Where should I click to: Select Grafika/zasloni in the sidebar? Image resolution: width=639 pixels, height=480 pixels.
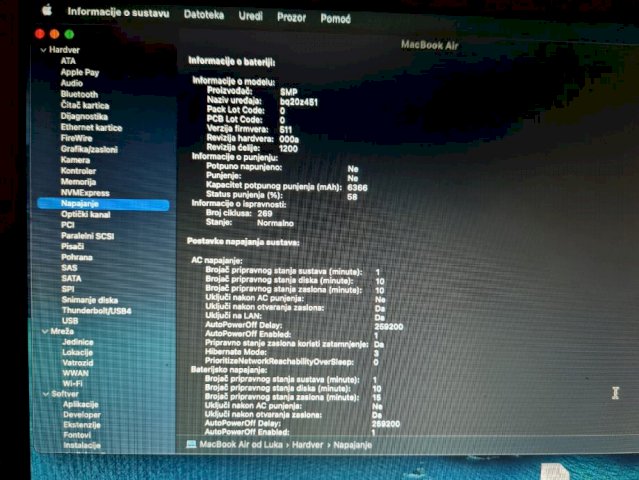pyautogui.click(x=89, y=149)
